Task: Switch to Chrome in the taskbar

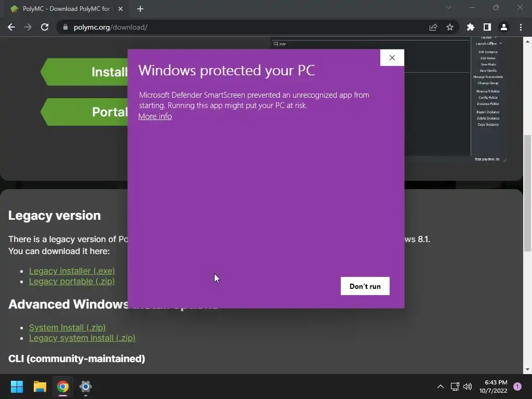Action: pyautogui.click(x=63, y=387)
